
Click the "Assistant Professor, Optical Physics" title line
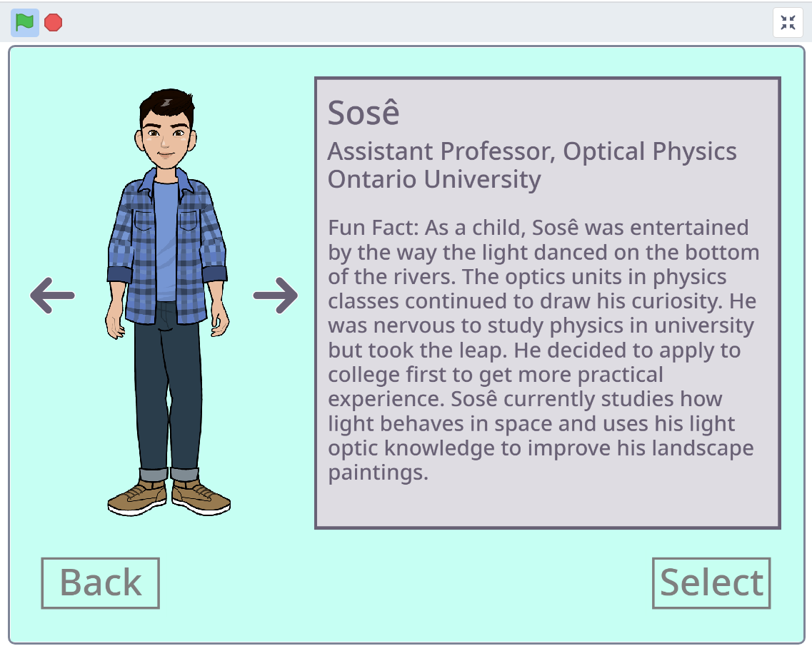coord(532,151)
